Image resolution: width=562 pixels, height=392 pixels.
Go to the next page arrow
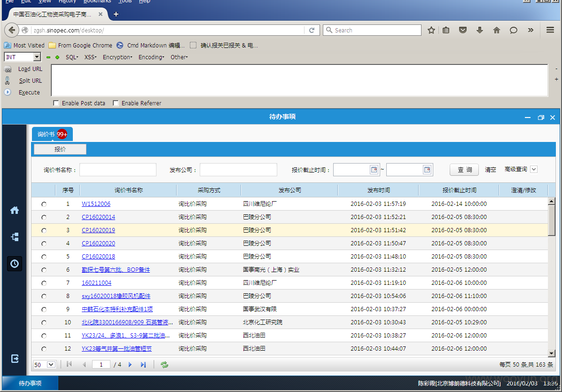tap(130, 364)
